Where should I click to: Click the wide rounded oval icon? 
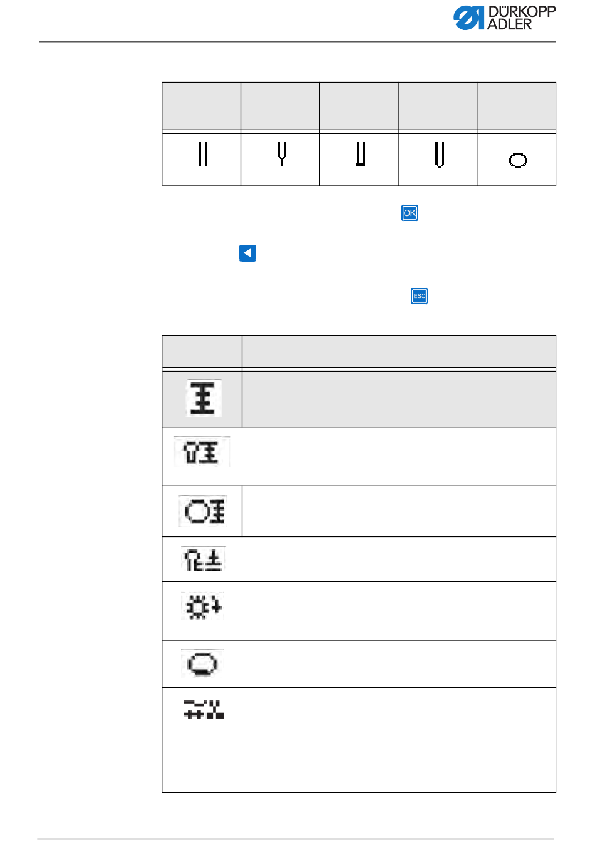click(202, 663)
